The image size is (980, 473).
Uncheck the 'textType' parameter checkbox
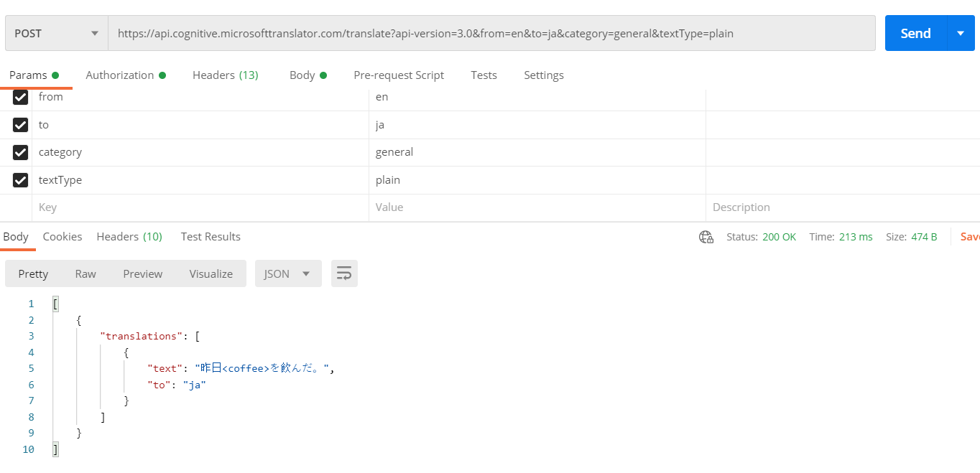(x=20, y=180)
